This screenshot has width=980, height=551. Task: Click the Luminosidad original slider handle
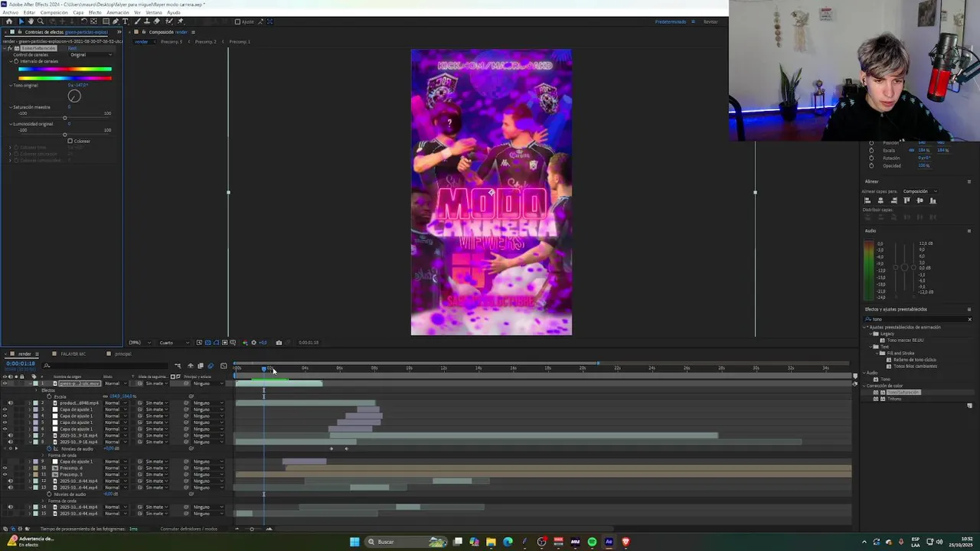tap(65, 135)
